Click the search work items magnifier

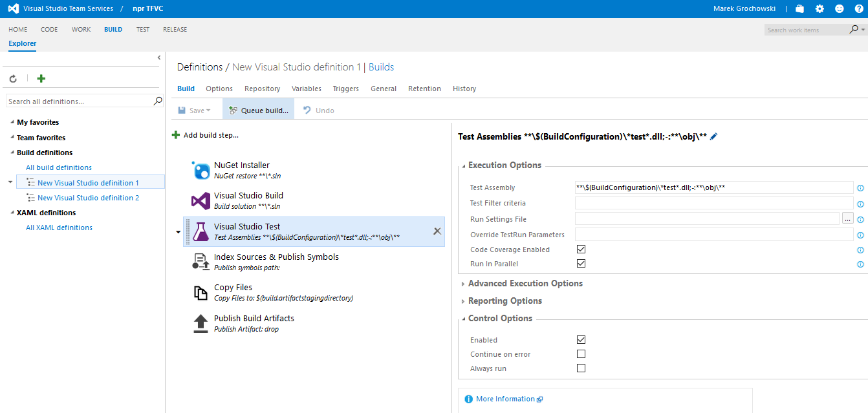point(854,30)
